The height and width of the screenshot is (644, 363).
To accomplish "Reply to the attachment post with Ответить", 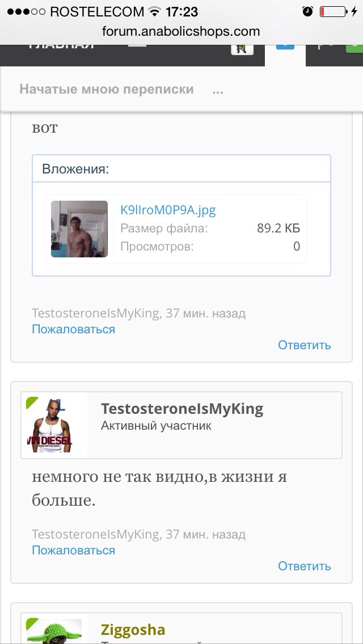I will tap(304, 345).
